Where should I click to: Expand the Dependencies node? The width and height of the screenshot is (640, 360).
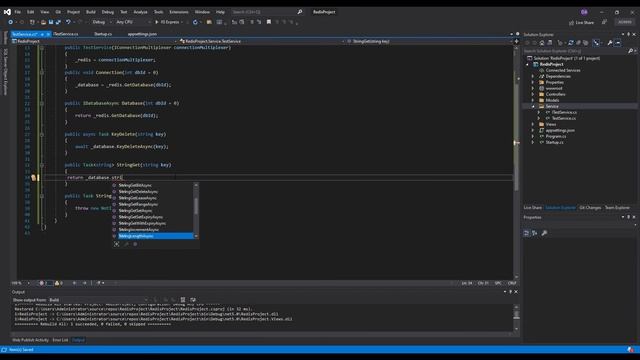(533, 76)
